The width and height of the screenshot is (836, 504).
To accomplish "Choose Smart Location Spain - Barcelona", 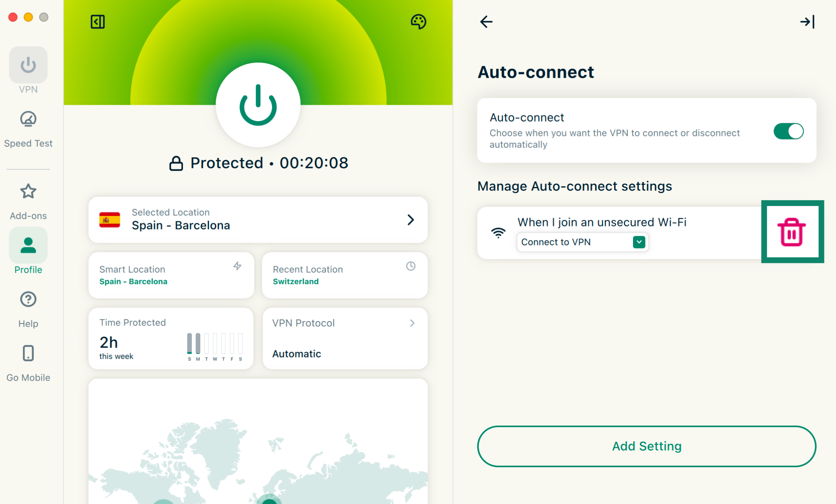I will [x=171, y=275].
